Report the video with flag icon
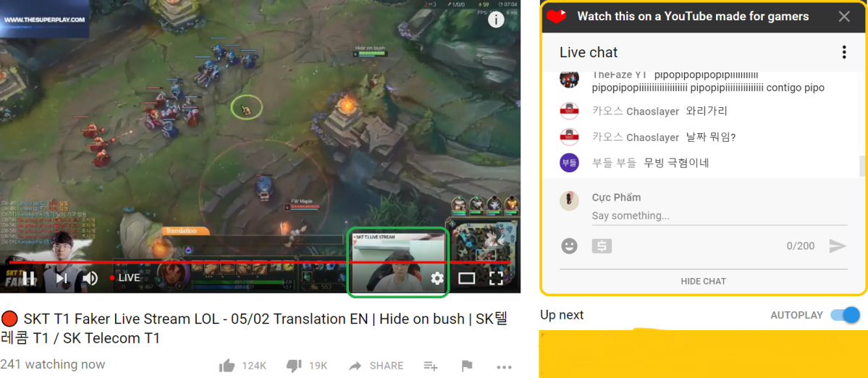Screen dimensions: 868x378 pos(467,366)
